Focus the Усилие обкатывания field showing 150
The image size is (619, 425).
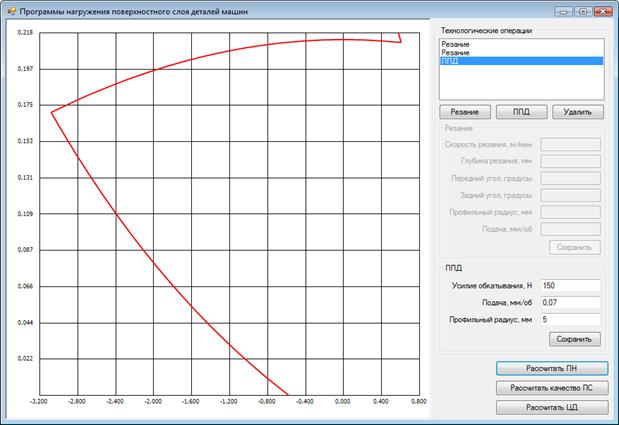pos(569,286)
